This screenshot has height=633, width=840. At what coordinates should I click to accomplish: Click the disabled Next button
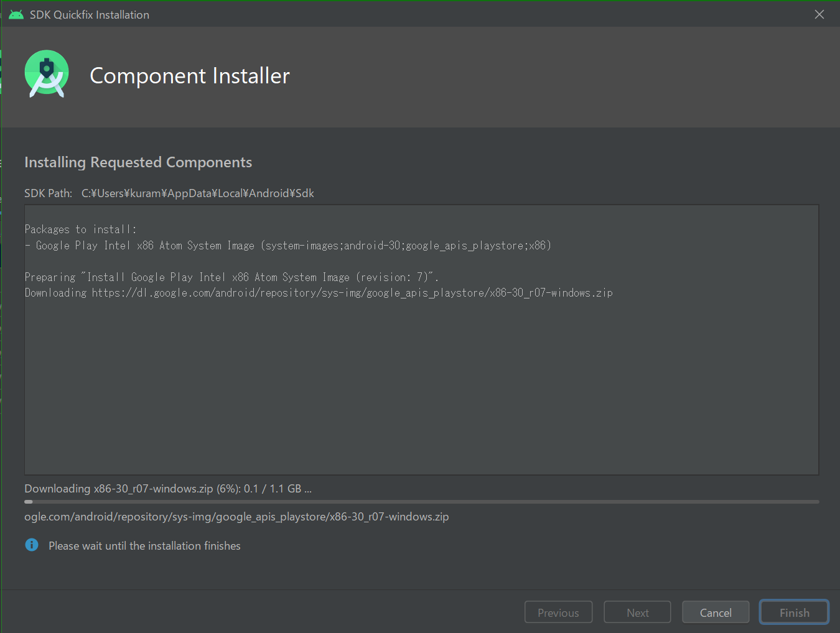coord(637,612)
